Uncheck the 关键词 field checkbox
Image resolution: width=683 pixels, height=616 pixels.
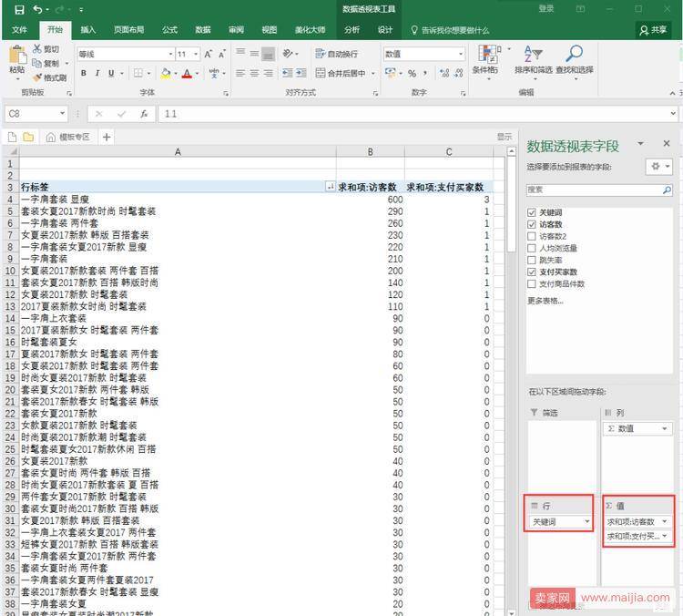coord(532,212)
